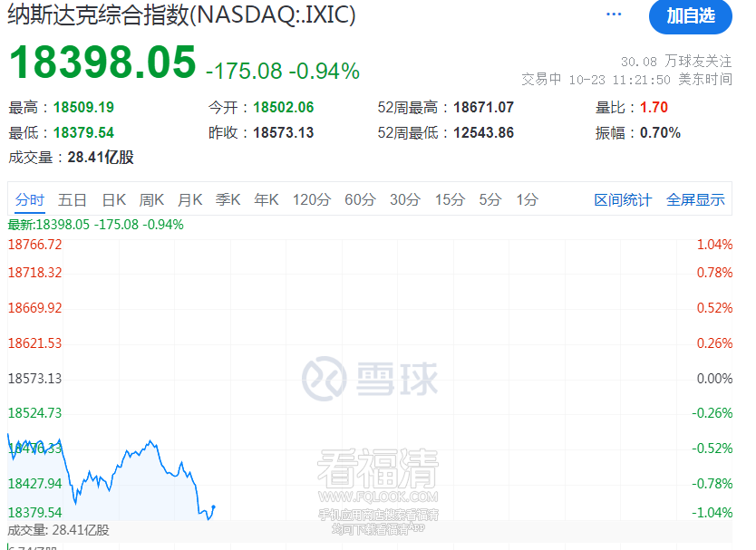Select the 季K chart tab

click(x=228, y=200)
